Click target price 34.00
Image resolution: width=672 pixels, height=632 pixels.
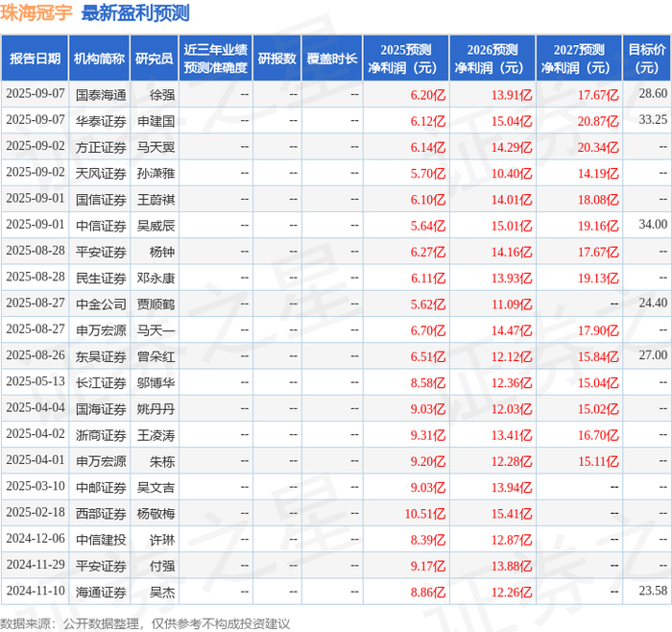(x=653, y=224)
